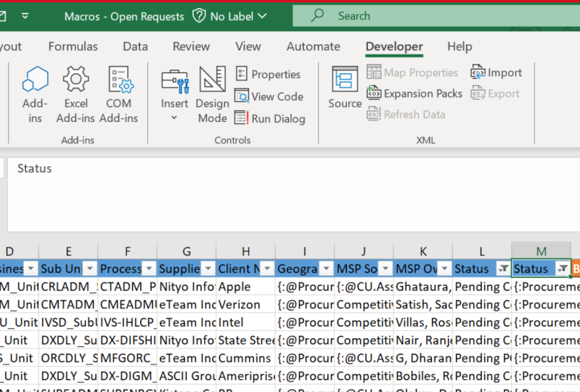Select the Bobiles owner cell

(423, 376)
